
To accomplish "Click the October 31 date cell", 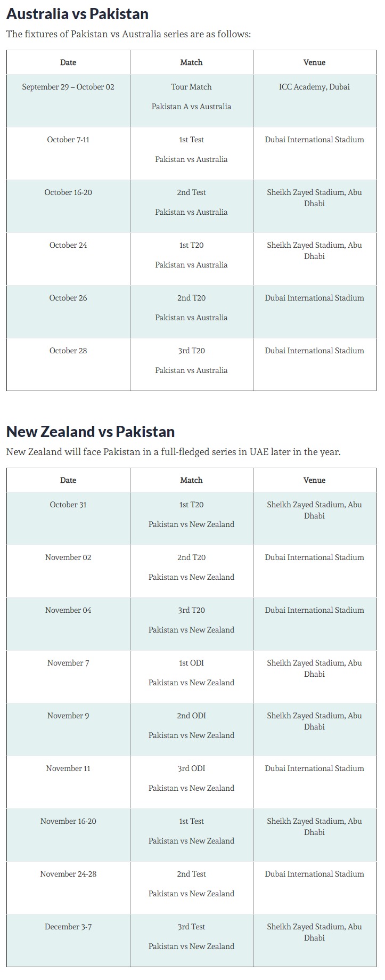I will (x=68, y=505).
